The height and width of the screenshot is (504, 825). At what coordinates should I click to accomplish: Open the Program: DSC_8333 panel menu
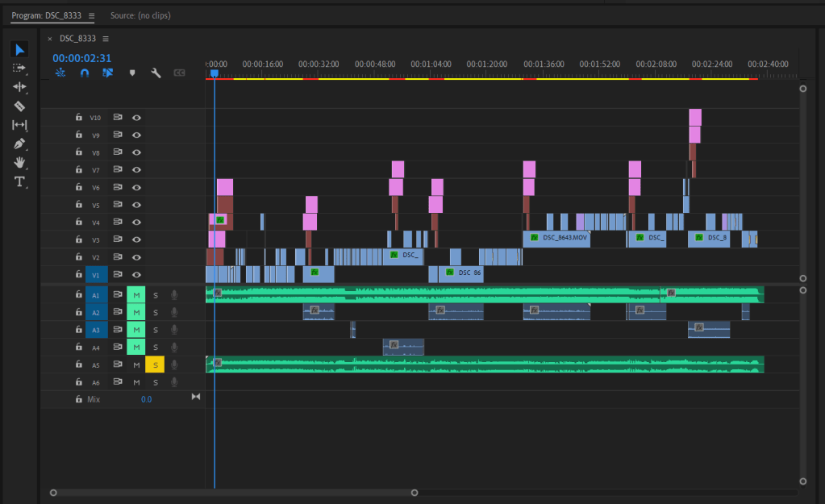point(91,15)
